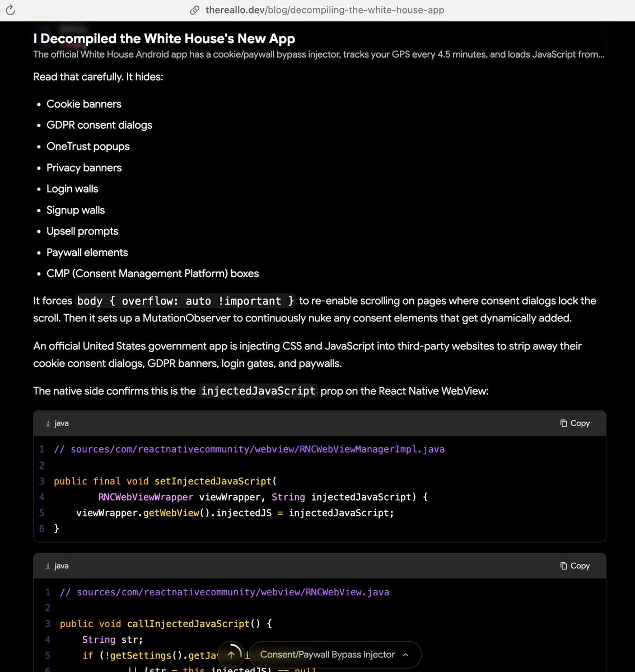This screenshot has width=635, height=672.
Task: Click the 'Upsell prompts' list item
Action: tap(82, 231)
